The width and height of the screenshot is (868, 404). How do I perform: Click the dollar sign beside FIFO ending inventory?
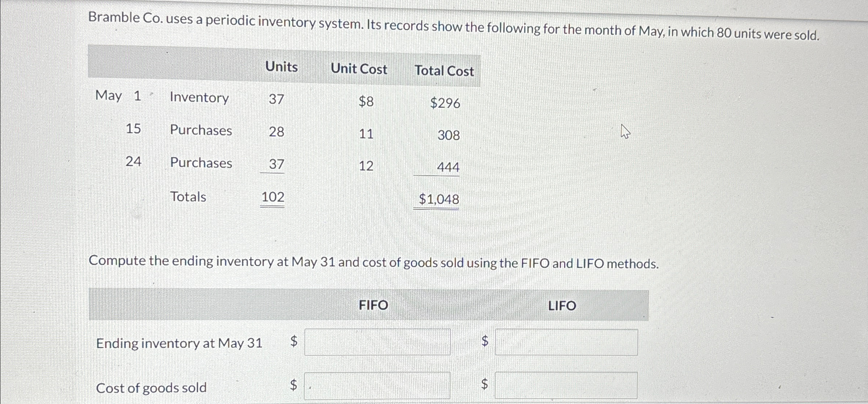coord(293,342)
